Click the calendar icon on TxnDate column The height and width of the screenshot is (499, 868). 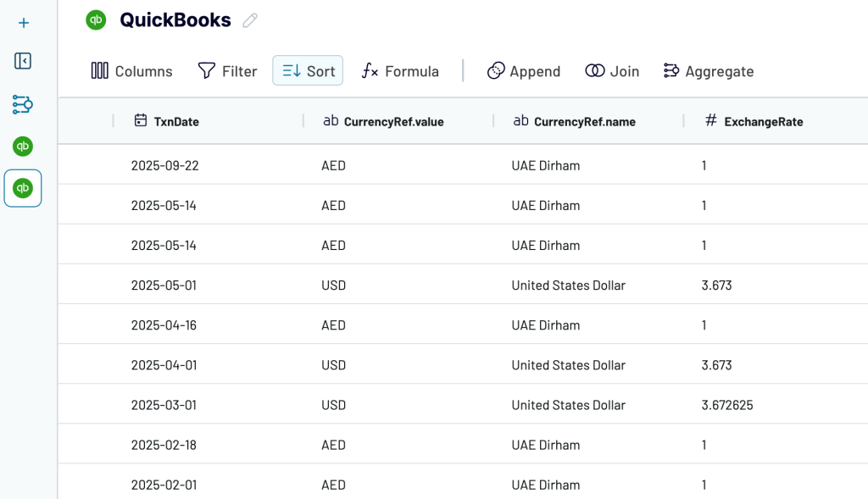(x=141, y=121)
